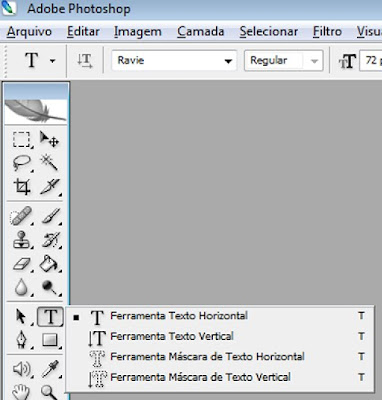
Task: Open the Ravie font family dropdown
Action: [x=174, y=61]
